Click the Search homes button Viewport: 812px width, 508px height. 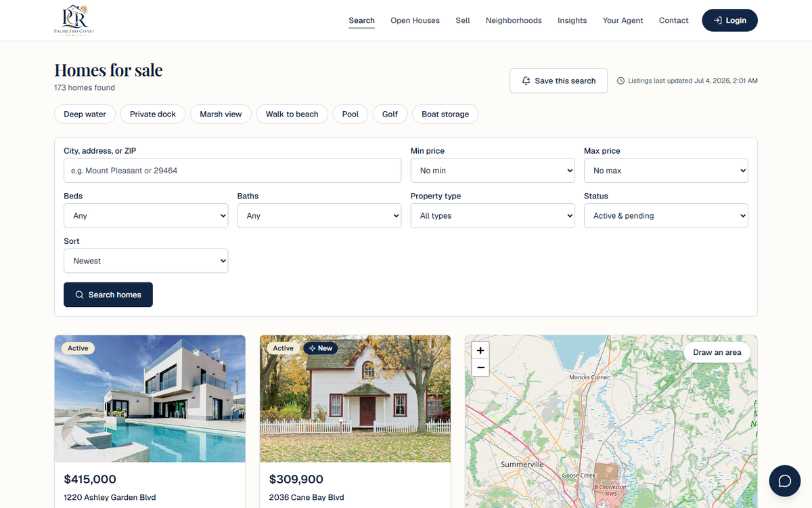(x=108, y=295)
